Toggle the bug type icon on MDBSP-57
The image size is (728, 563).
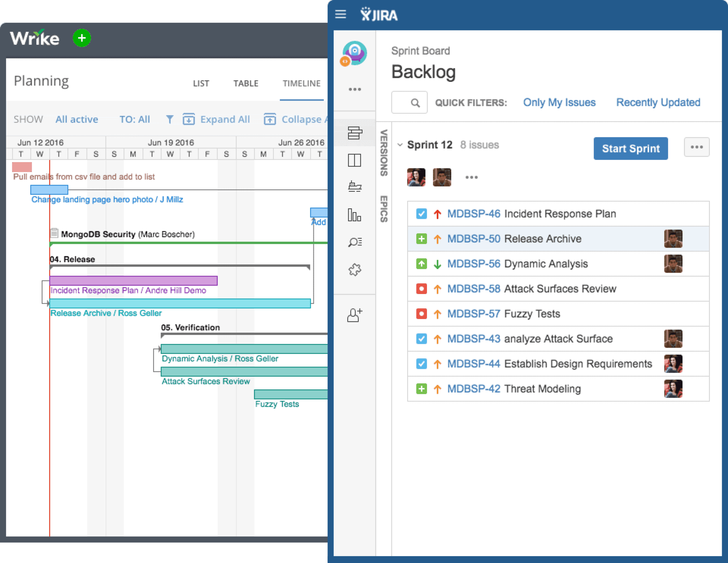tap(421, 314)
